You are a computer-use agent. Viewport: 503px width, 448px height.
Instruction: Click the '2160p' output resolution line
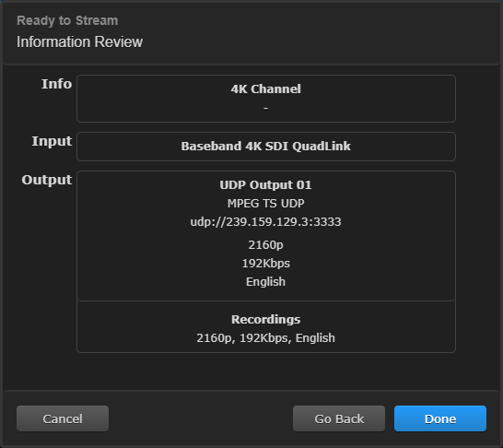coord(266,245)
